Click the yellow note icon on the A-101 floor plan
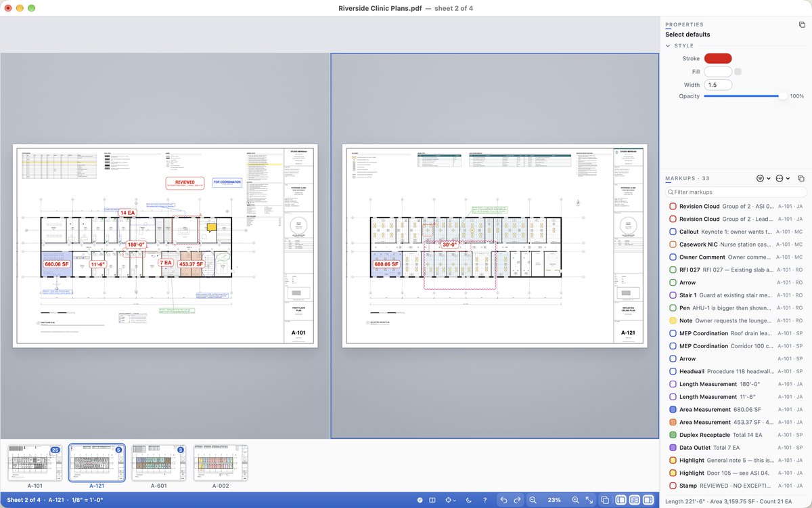 click(x=212, y=228)
